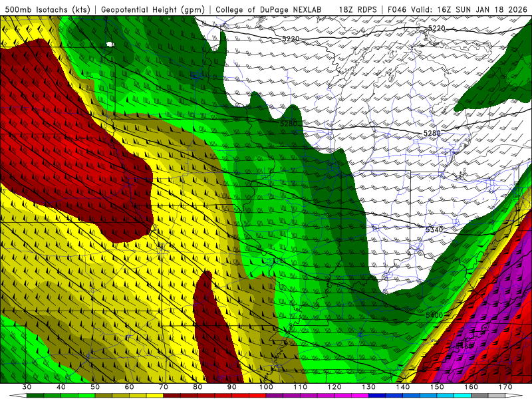Click the 5340 contour label
Screen dimensions: 532x399
pyautogui.click(x=434, y=229)
